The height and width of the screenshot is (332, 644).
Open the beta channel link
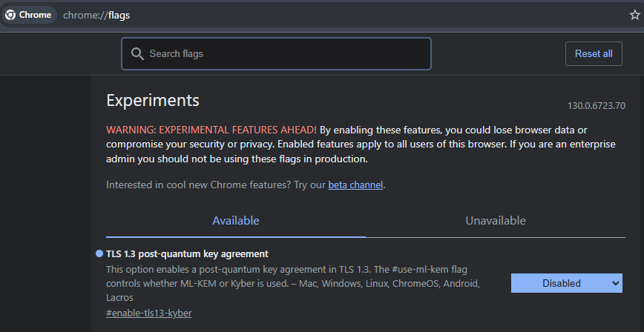[x=355, y=185]
